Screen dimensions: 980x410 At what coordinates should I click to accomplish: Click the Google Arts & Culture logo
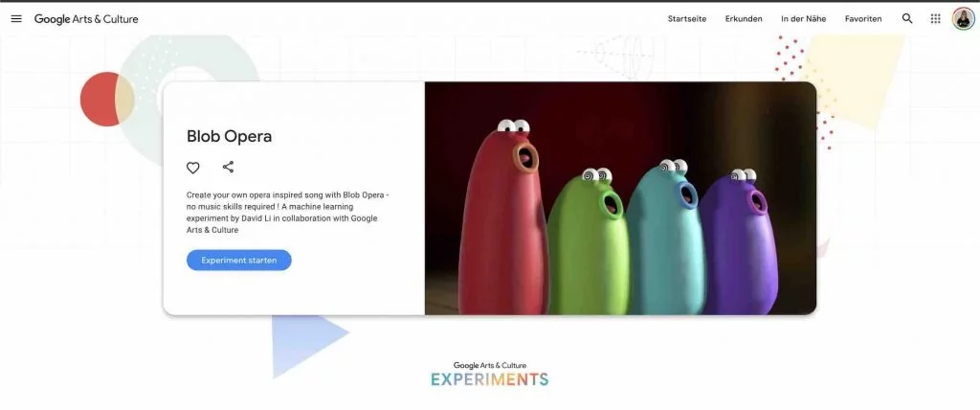[86, 19]
